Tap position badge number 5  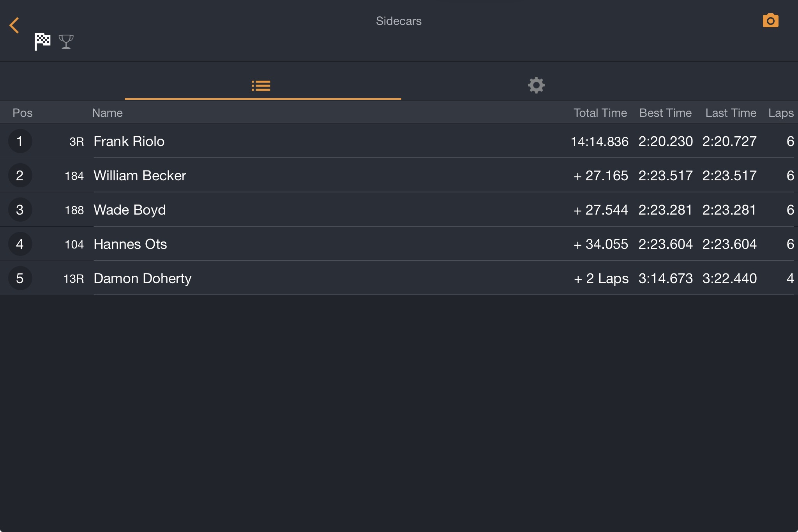click(x=20, y=278)
